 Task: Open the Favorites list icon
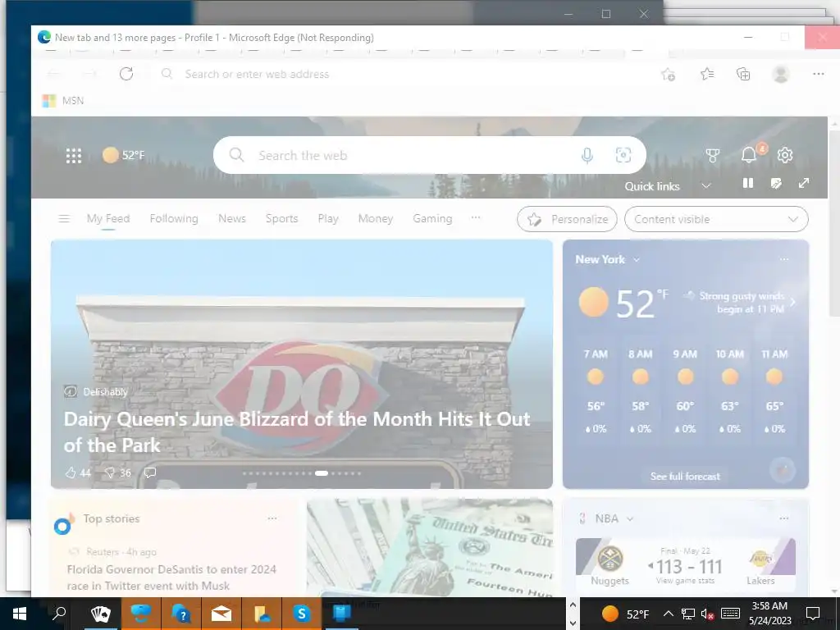[x=707, y=74]
